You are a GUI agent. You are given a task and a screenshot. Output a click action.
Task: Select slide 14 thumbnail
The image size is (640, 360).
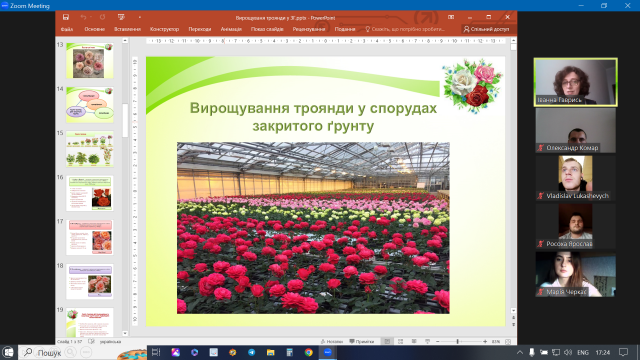coord(90,105)
